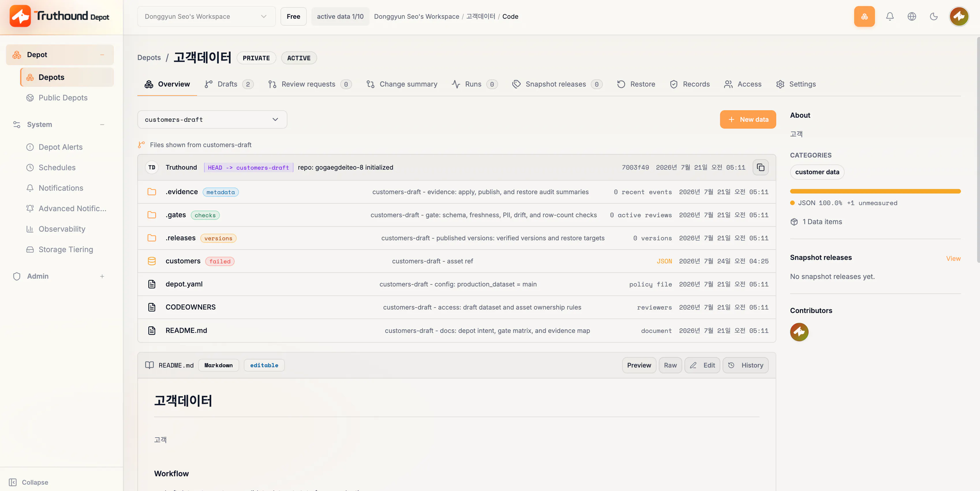Expand the Admin sidebar section
The height and width of the screenshot is (491, 980).
(x=102, y=276)
